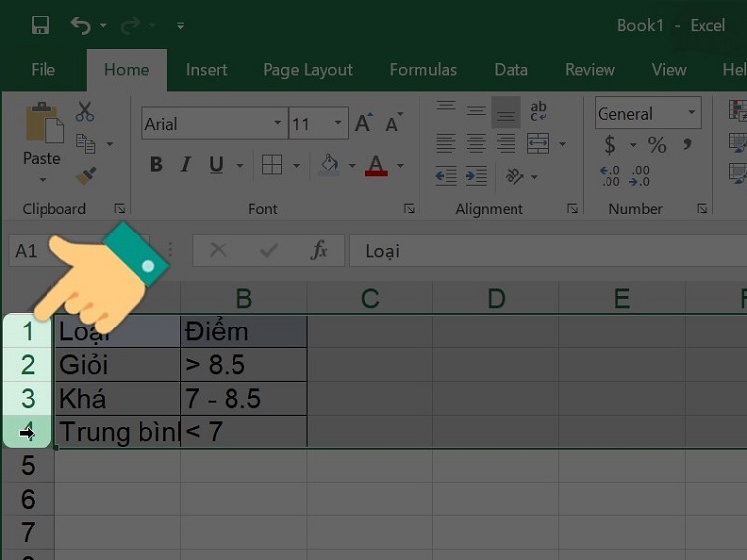Toggle Underline formatting
747x560 pixels.
(x=216, y=165)
